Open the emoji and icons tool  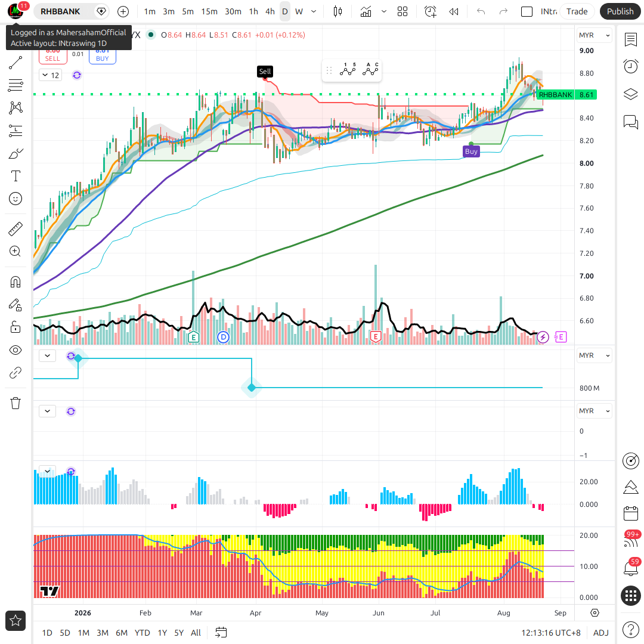pos(16,199)
